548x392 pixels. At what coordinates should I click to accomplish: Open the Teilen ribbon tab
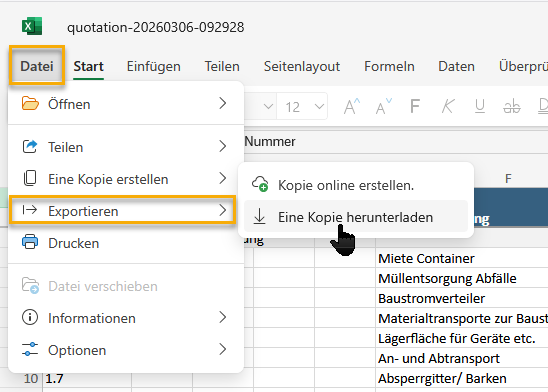pos(222,66)
